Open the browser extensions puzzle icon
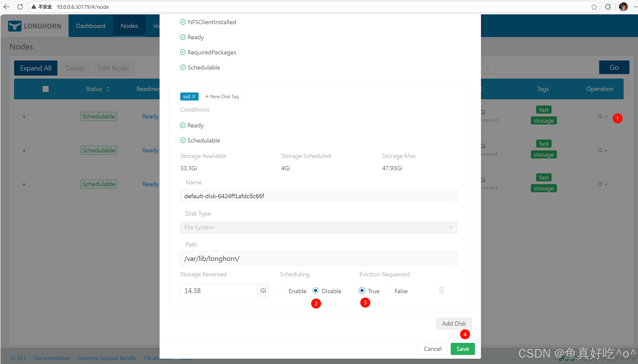 608,7
